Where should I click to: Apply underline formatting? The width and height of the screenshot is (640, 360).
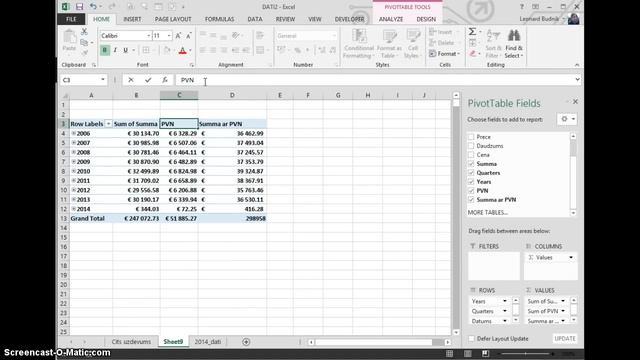[x=125, y=50]
